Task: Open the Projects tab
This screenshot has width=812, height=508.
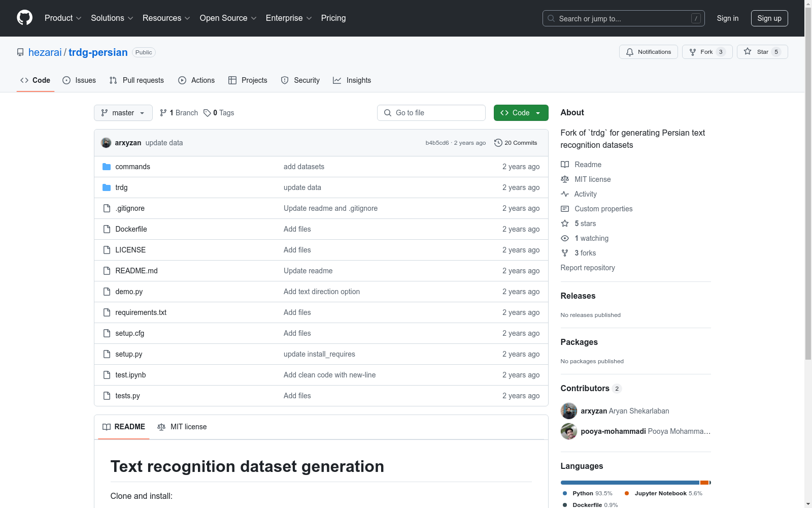Action: coord(248,80)
